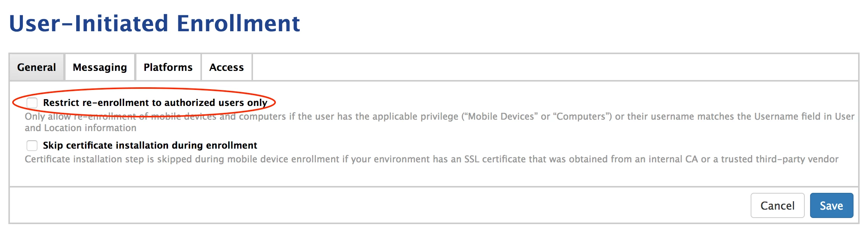Viewport: 868px width, 234px height.
Task: Go to the Access tab
Action: click(x=226, y=67)
